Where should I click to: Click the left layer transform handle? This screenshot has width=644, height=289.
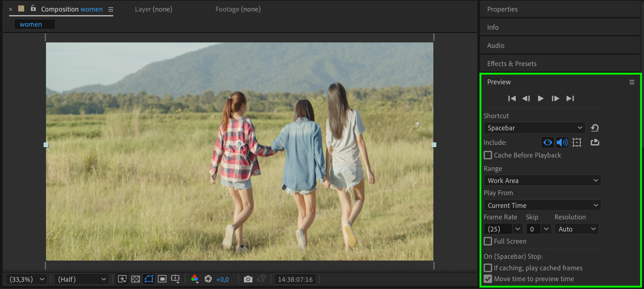46,145
